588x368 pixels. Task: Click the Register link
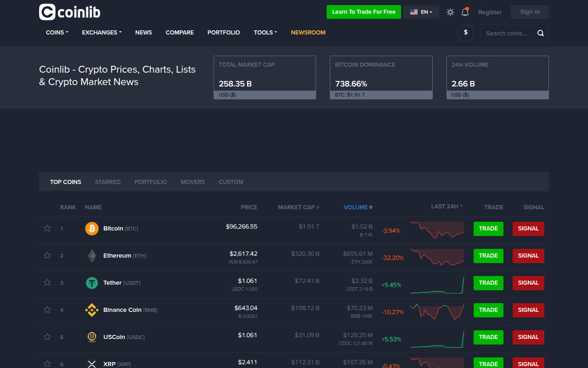490,12
